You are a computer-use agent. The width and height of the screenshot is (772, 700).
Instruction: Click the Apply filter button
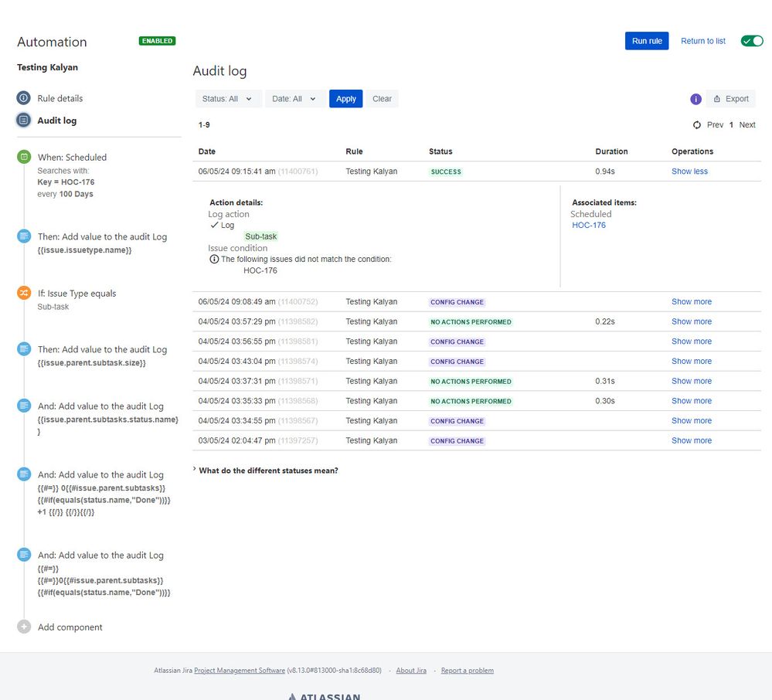(345, 99)
